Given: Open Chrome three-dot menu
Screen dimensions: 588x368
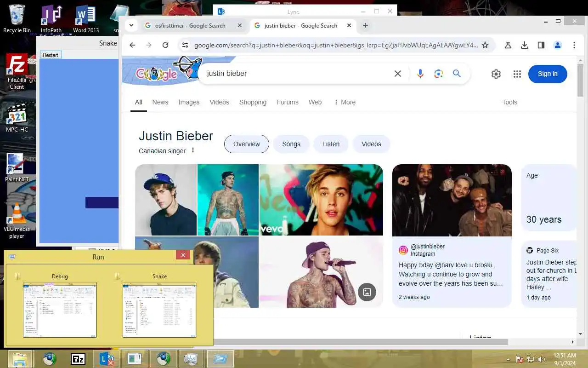Looking at the screenshot, I should (574, 45).
